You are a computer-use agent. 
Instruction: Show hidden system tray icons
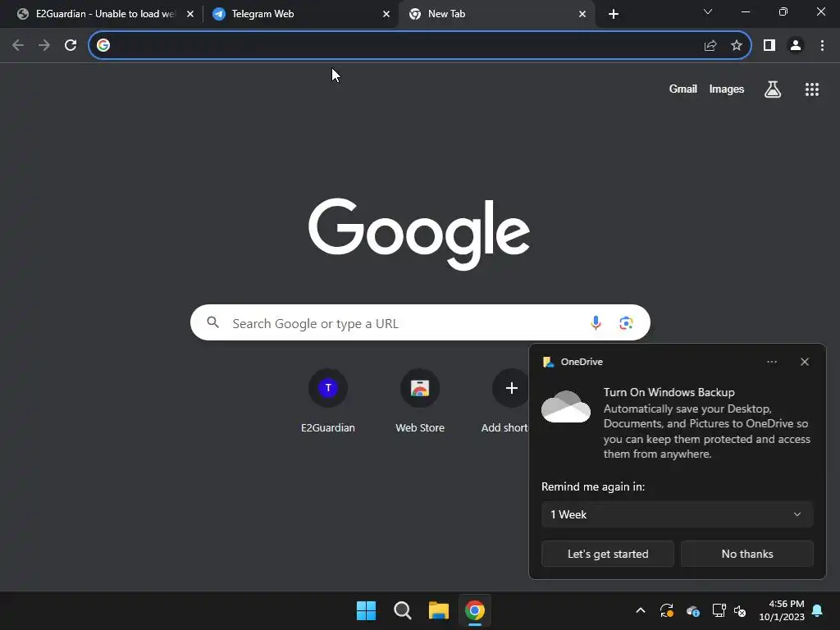[x=640, y=610]
